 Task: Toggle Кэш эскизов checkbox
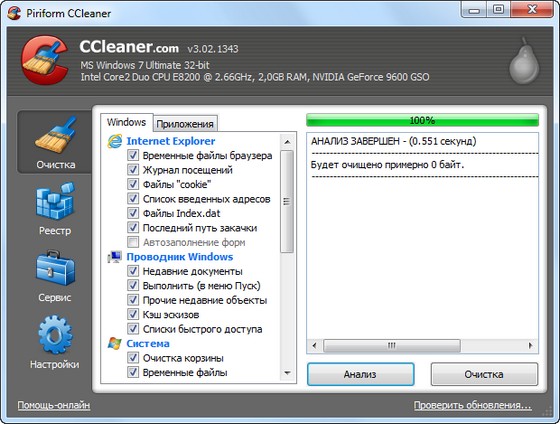click(133, 314)
